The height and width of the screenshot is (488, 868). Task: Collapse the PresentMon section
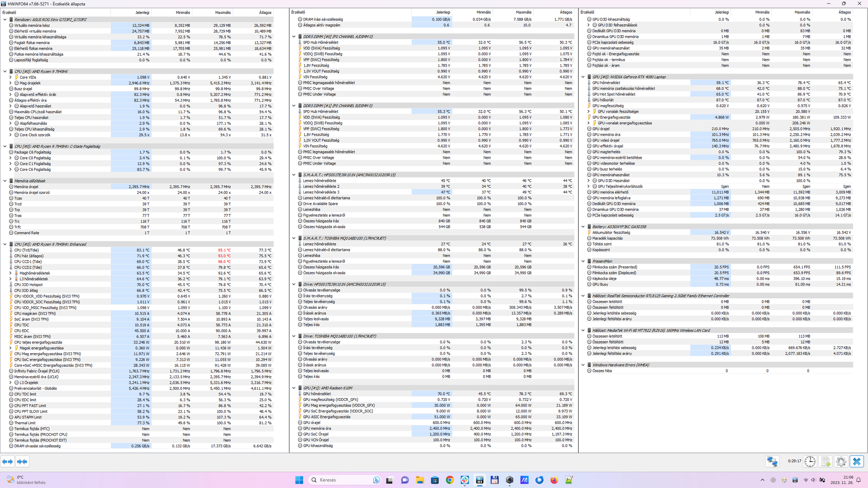click(583, 261)
